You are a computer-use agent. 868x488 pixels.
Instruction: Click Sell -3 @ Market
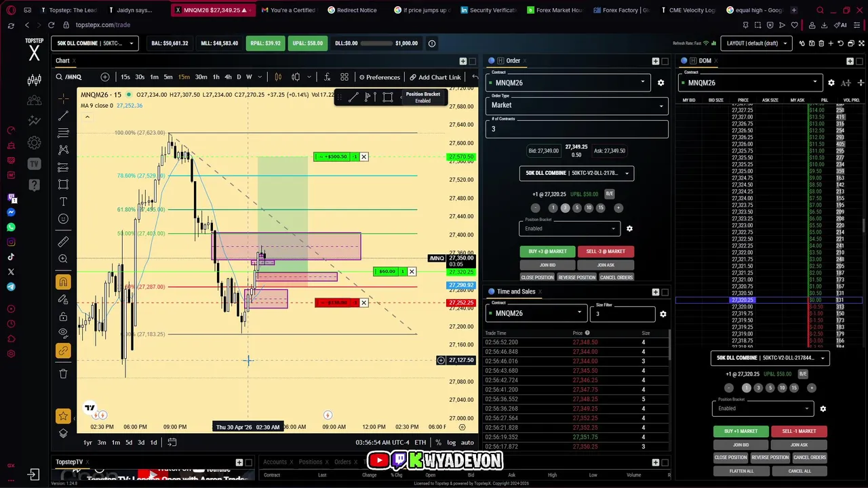coord(606,251)
